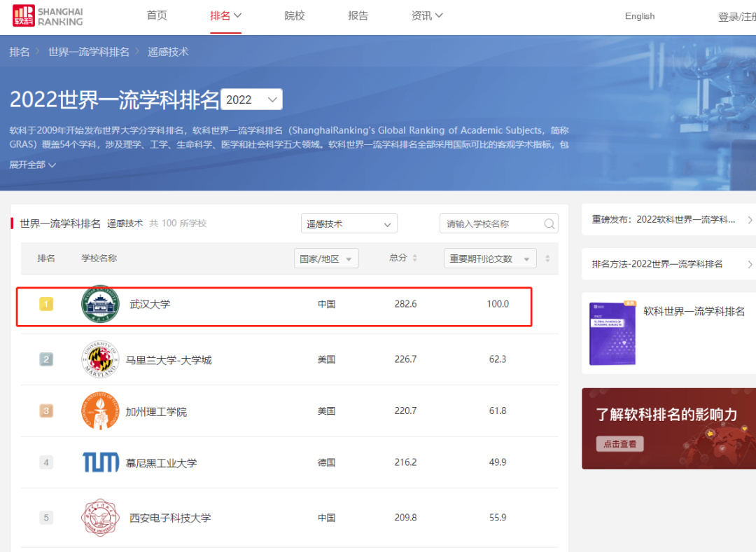Open the 遥感技术 subject dropdown
The height and width of the screenshot is (552, 756).
(349, 224)
